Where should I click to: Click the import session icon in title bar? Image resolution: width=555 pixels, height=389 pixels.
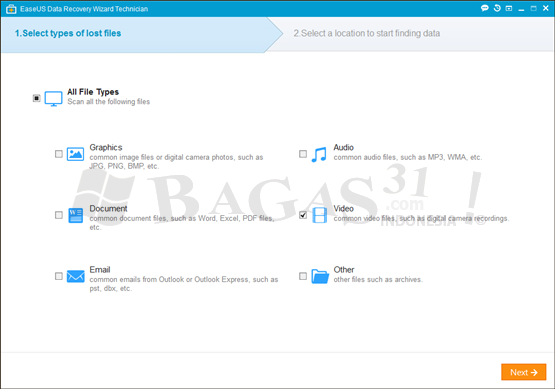click(509, 8)
